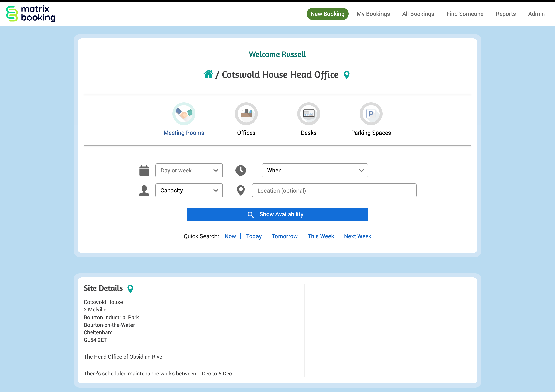Expand the When time dropdown
Viewport: 555px width, 392px height.
pos(315,170)
